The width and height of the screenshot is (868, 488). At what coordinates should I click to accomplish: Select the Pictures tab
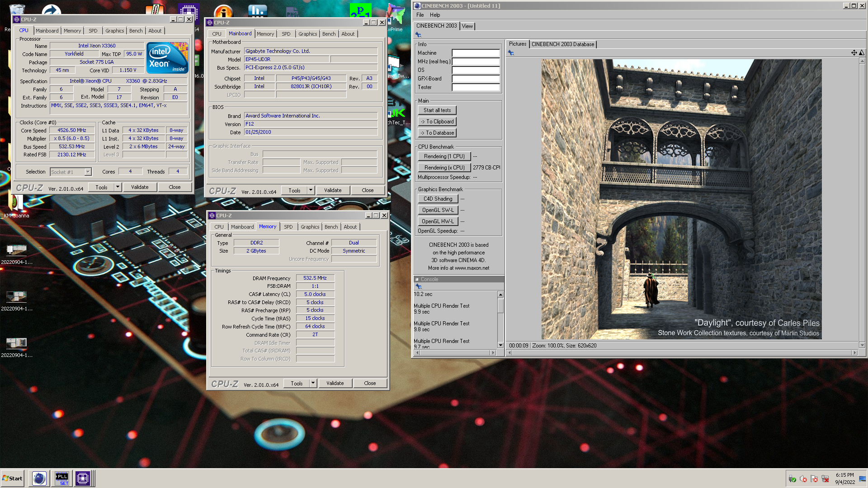(518, 44)
